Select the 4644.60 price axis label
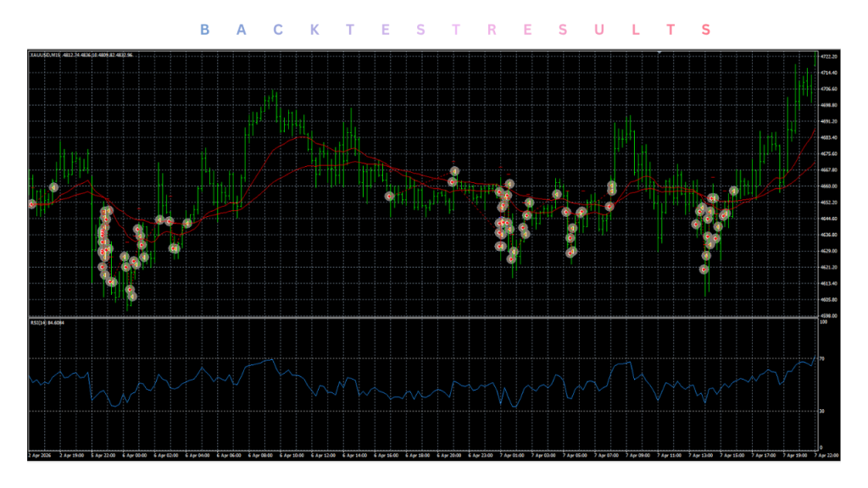This screenshot has width=868, height=488. pyautogui.click(x=829, y=219)
